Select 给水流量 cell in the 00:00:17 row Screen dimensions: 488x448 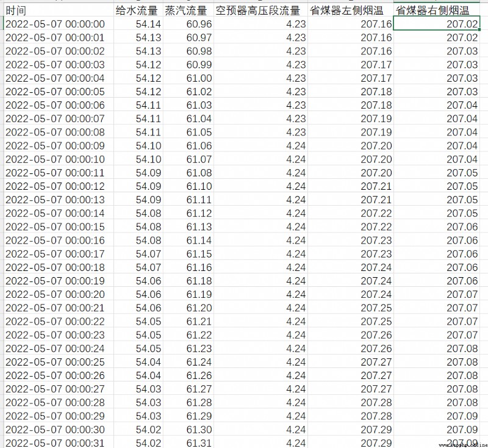[x=138, y=254]
